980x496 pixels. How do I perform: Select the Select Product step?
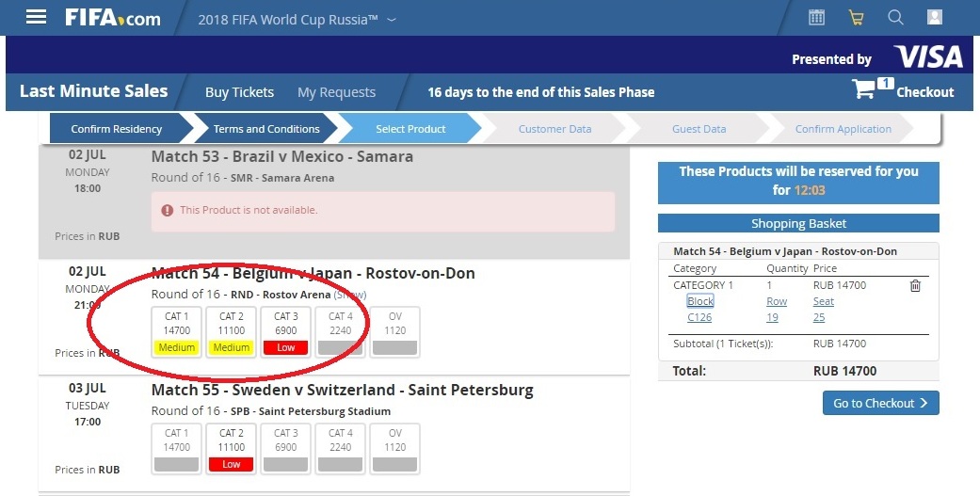410,129
